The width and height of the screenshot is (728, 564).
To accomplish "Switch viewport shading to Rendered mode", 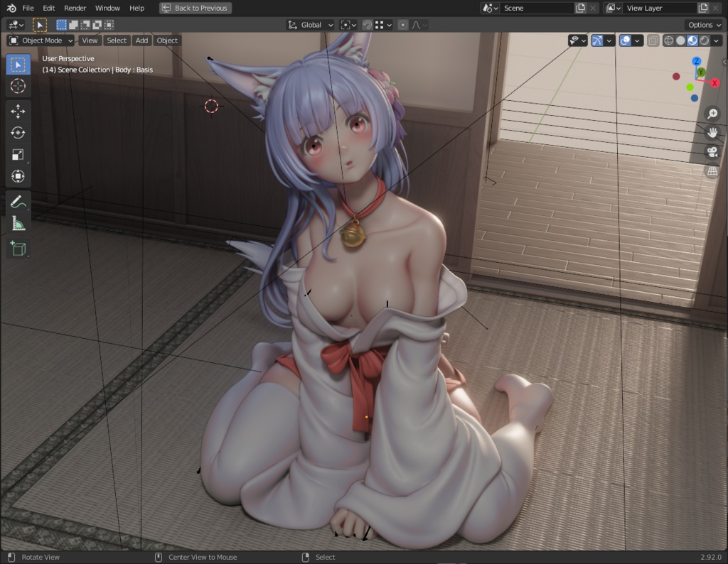I will click(x=705, y=40).
